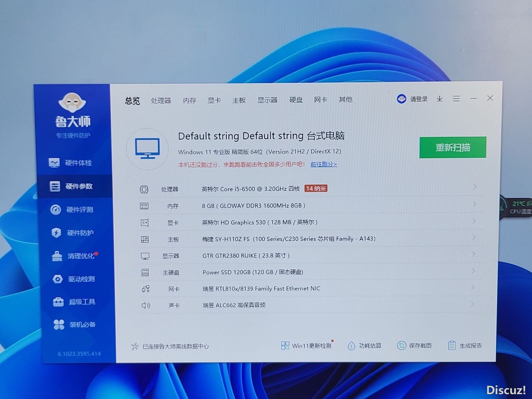Expand the 声卡 row chevron
This screenshot has height=399, width=532.
click(472, 304)
